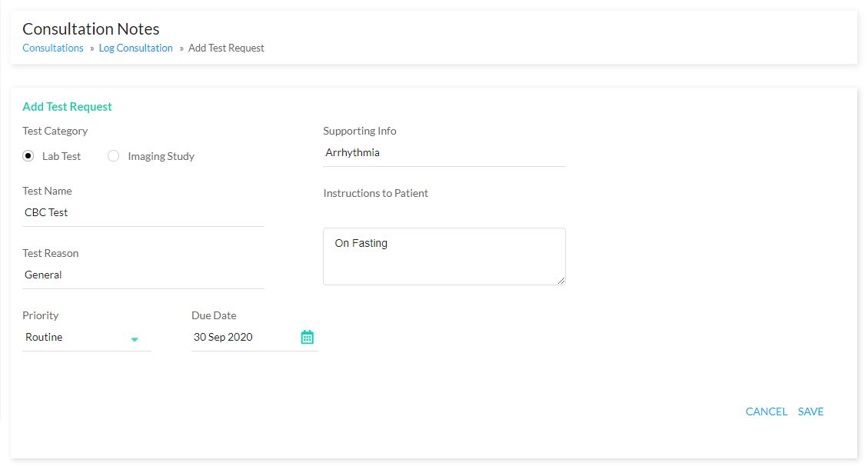Click the Lab Test label text
This screenshot has width=868, height=473.
tap(62, 156)
